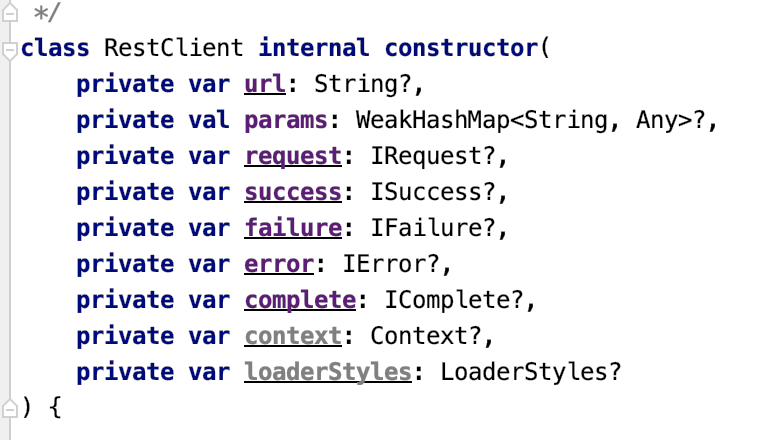Click the success parameter name
782x440 pixels.
point(293,192)
